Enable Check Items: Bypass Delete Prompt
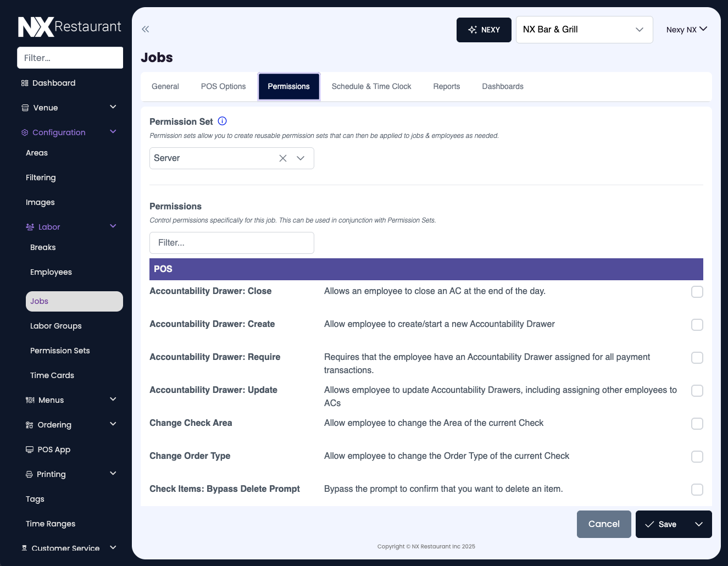Screen dimensions: 728x566 pos(697,490)
